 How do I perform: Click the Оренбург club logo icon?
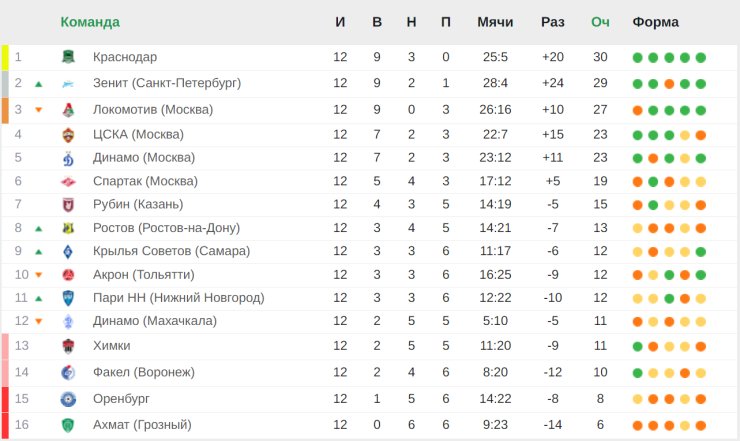68,399
